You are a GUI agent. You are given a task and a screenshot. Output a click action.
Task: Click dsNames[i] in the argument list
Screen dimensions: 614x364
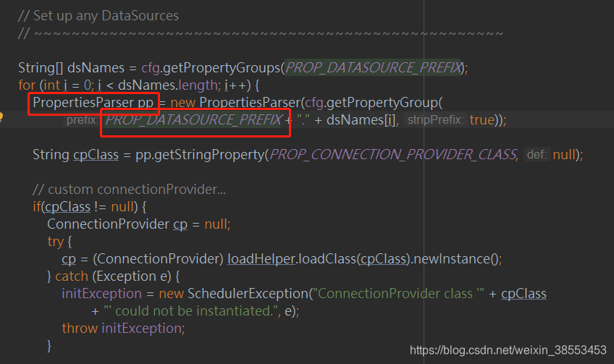click(x=361, y=120)
